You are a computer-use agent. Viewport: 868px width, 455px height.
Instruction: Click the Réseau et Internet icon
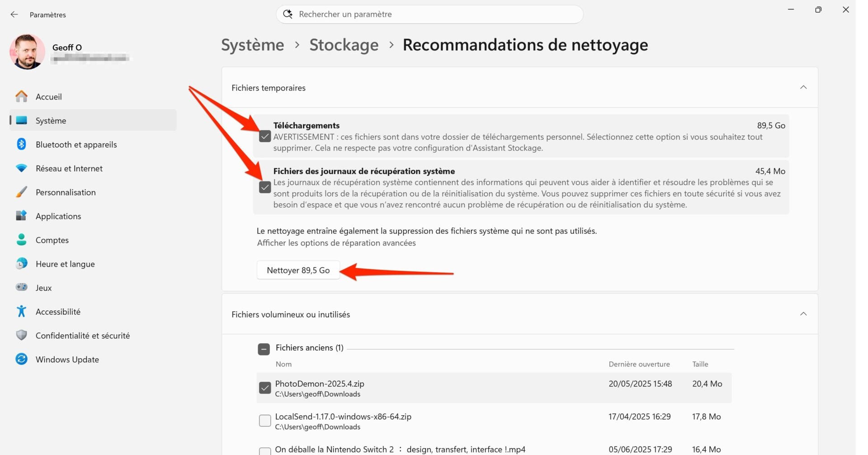[21, 168]
